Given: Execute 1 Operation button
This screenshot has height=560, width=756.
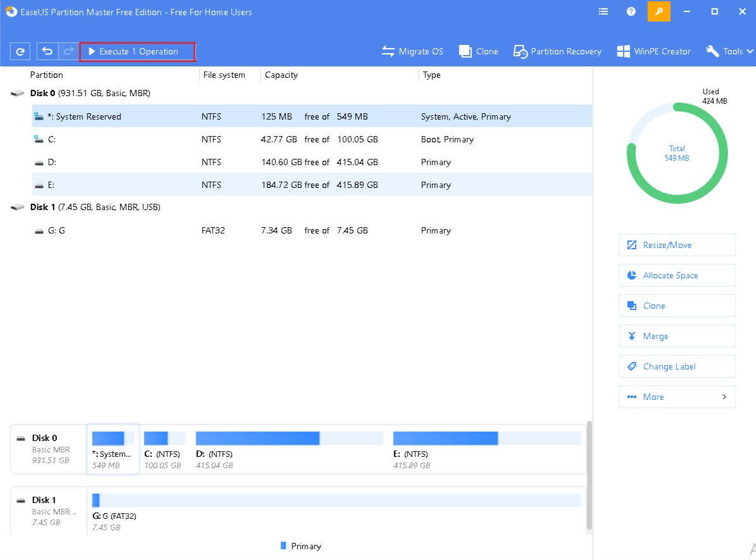Looking at the screenshot, I should (137, 52).
